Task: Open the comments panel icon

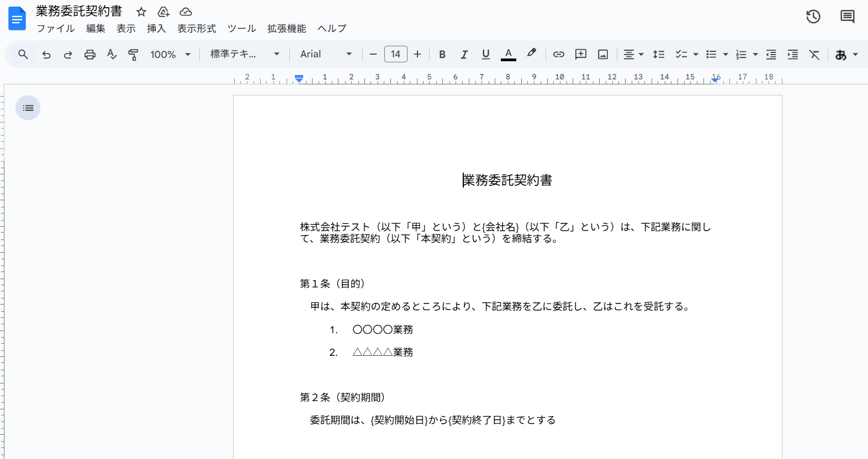Action: 847,17
